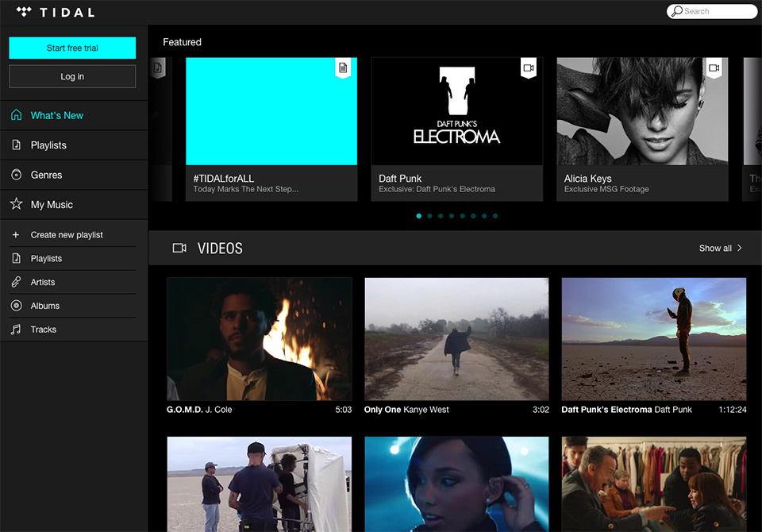Play the Only One Kanye West video thumbnail
Screen dimensions: 762x532
[456, 339]
